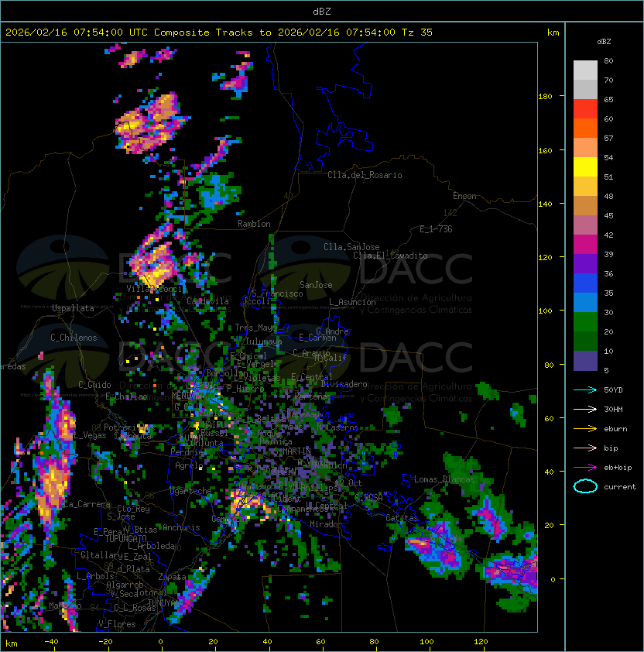644x652 pixels.
Task: Select the yellow 51-54 dBZ swatch
Action: [x=585, y=167]
